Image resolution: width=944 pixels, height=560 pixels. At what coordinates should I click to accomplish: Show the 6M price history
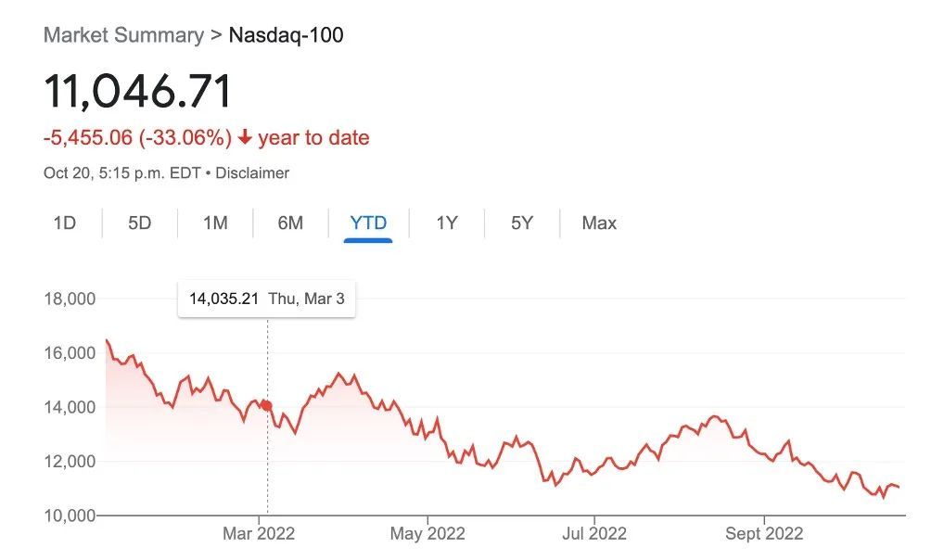[x=290, y=223]
